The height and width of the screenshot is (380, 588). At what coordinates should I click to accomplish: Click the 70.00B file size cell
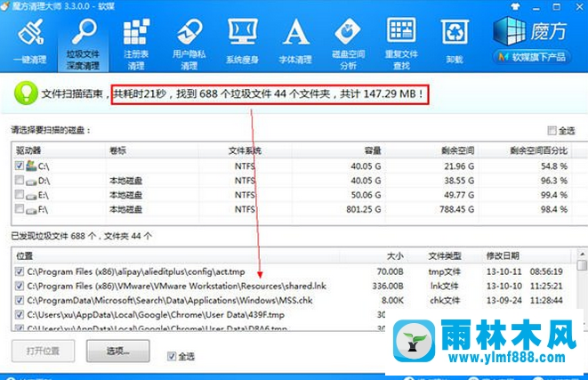[390, 271]
